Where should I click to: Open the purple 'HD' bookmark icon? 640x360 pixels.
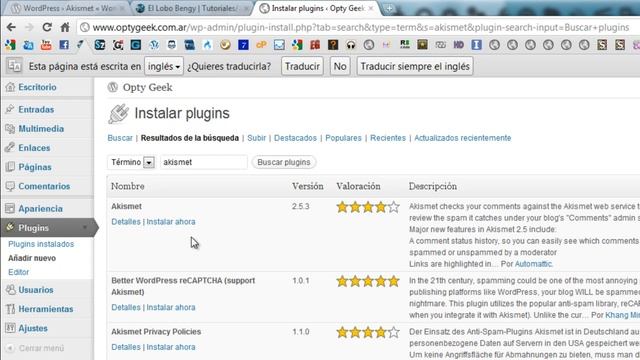coord(458,45)
